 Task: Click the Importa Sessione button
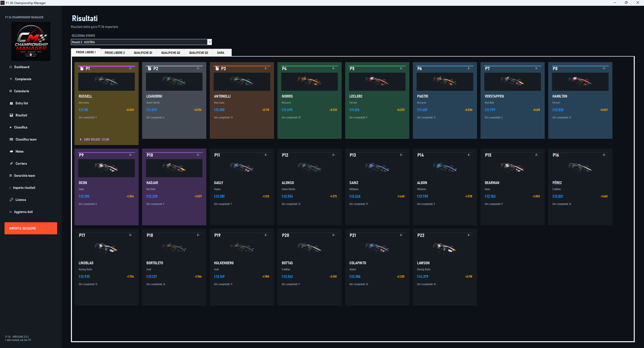31,228
